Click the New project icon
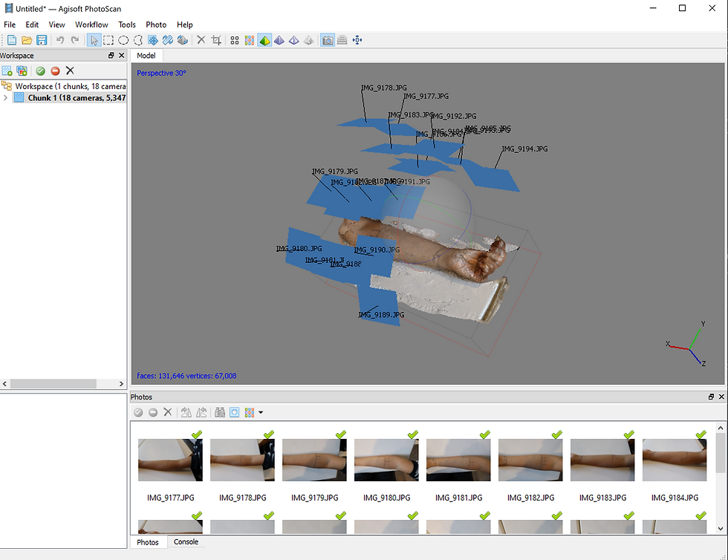This screenshot has width=728, height=560. pos(12,40)
